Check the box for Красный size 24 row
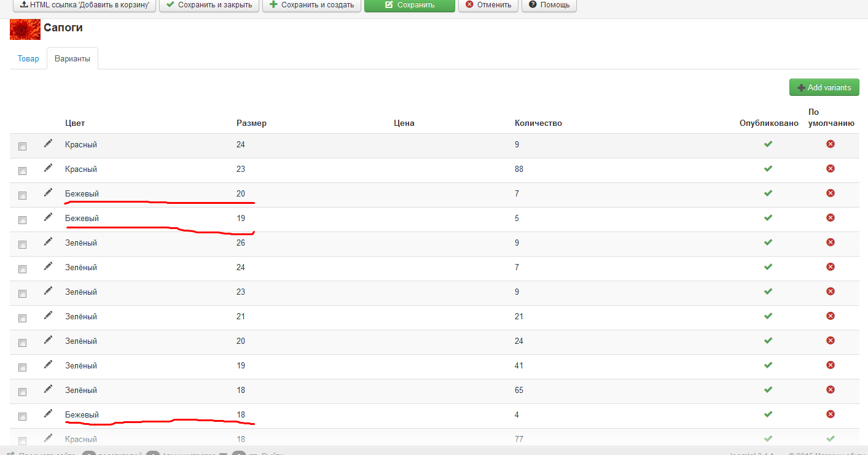 23,146
